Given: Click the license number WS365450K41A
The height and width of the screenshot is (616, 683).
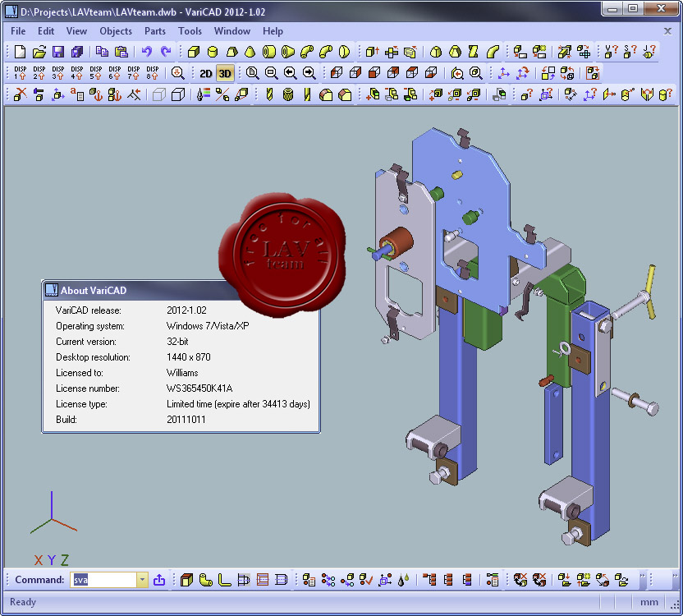Looking at the screenshot, I should coord(199,388).
